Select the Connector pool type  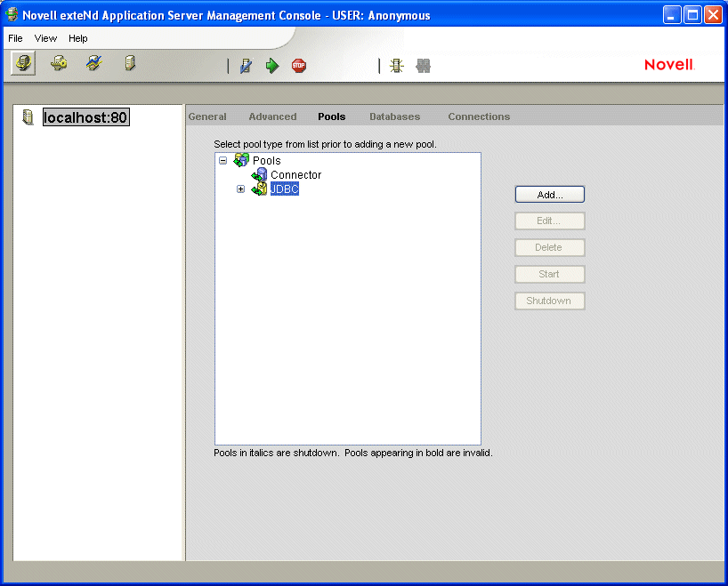click(295, 175)
